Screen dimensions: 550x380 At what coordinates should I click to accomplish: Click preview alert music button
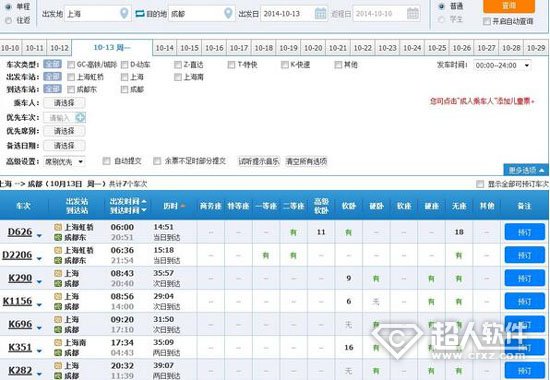pos(259,161)
